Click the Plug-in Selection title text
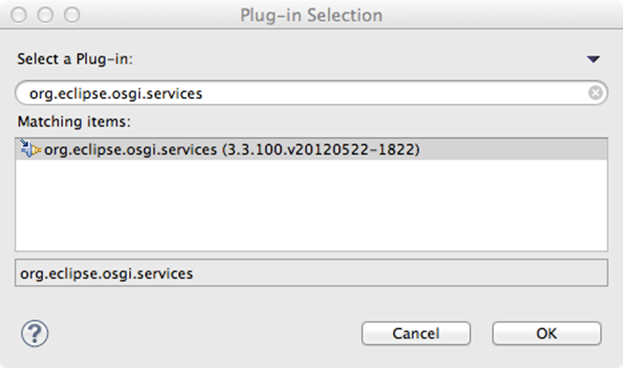Screen dimensions: 623x368 (312, 15)
